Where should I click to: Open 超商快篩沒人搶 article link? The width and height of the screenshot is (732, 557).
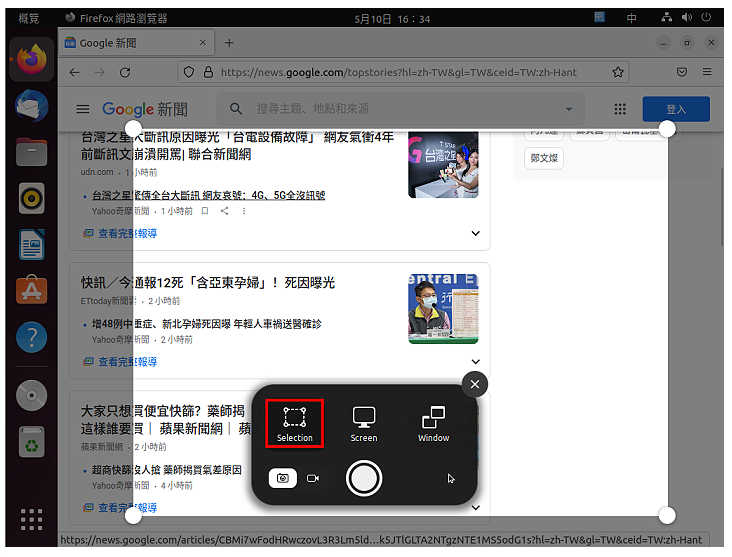[x=167, y=470]
